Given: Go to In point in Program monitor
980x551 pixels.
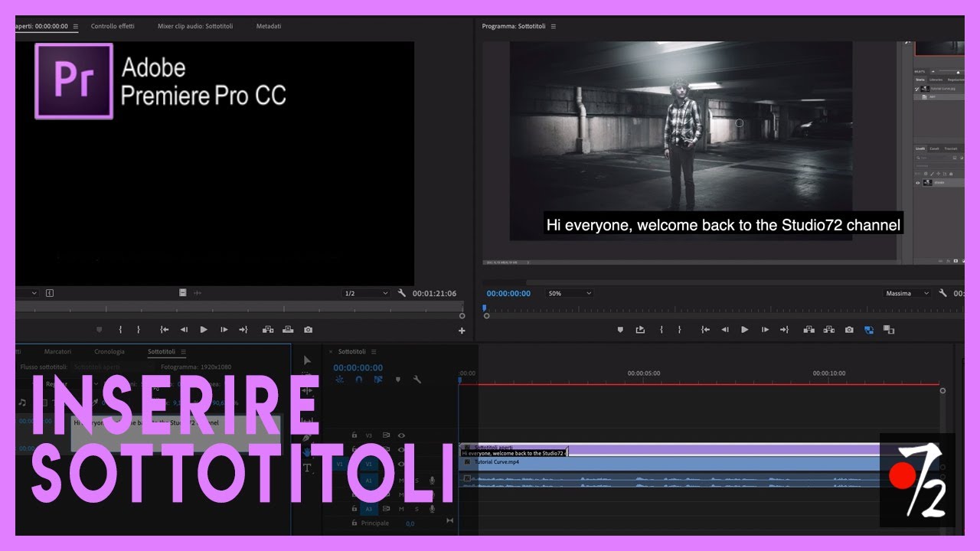Looking at the screenshot, I should pyautogui.click(x=705, y=330).
